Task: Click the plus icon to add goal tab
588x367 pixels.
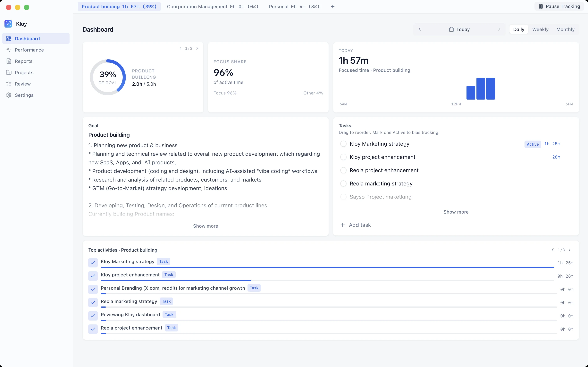Action: pyautogui.click(x=333, y=7)
